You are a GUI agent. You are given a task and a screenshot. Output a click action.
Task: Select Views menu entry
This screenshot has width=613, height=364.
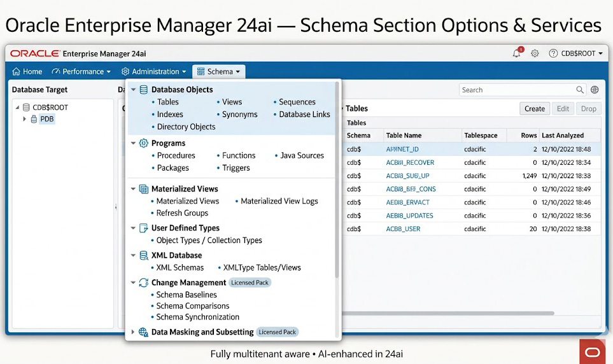[232, 102]
